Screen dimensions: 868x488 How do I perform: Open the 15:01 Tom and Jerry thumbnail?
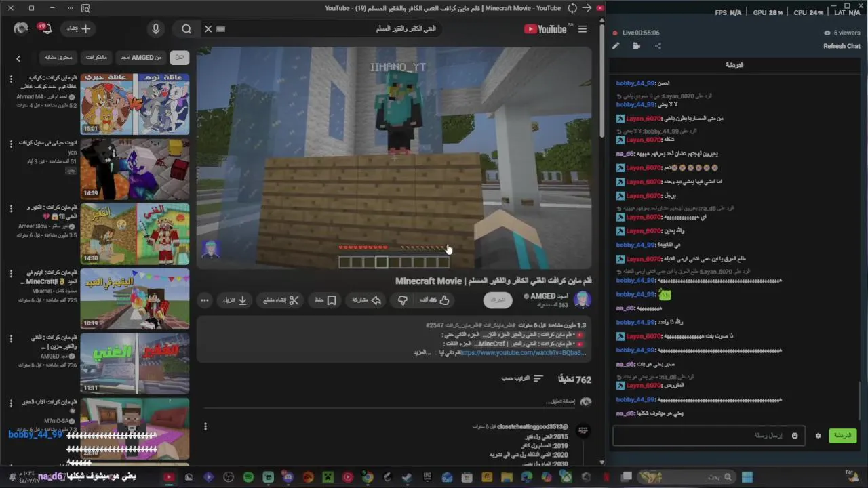pyautogui.click(x=135, y=104)
